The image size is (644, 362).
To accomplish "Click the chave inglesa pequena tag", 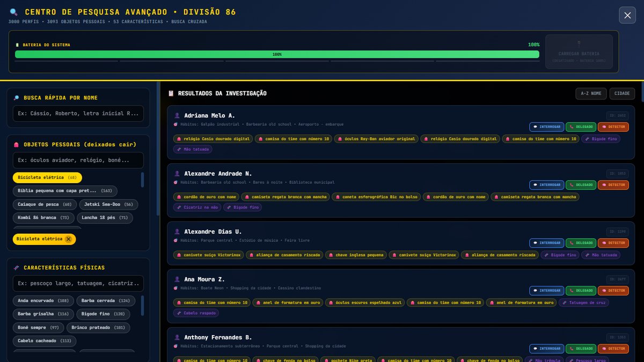I will click(x=356, y=255).
